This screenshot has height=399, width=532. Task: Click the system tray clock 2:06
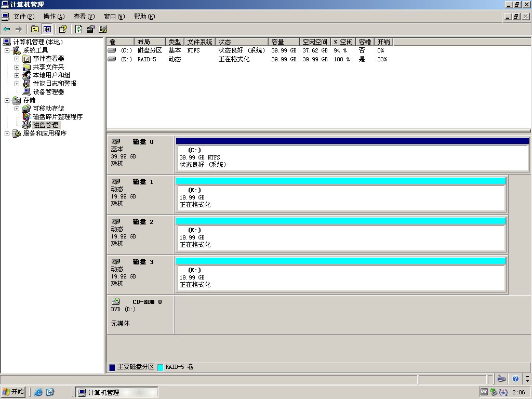pyautogui.click(x=518, y=392)
